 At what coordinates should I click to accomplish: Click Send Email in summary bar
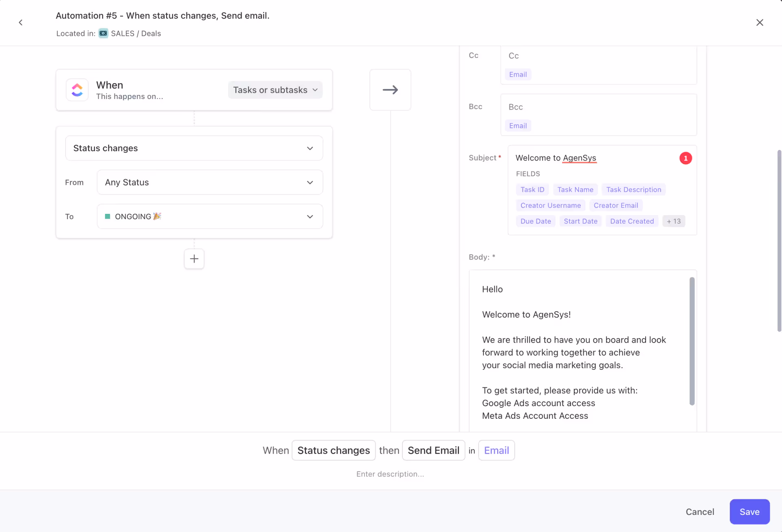coord(433,450)
